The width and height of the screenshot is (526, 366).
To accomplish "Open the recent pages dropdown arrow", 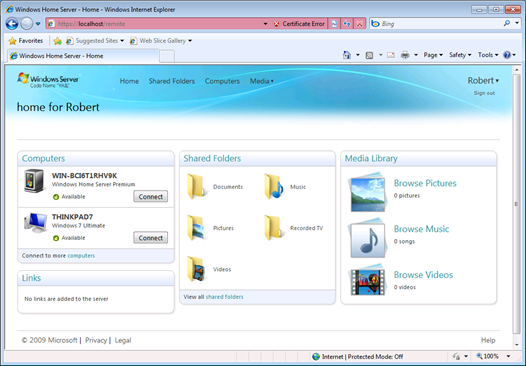I will (38, 24).
